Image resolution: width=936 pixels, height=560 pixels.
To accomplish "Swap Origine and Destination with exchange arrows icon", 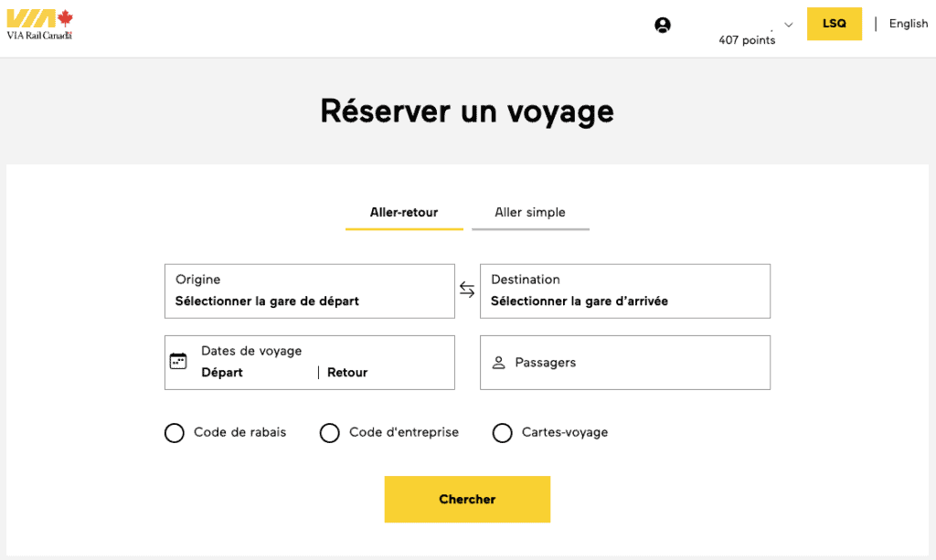I will (467, 289).
